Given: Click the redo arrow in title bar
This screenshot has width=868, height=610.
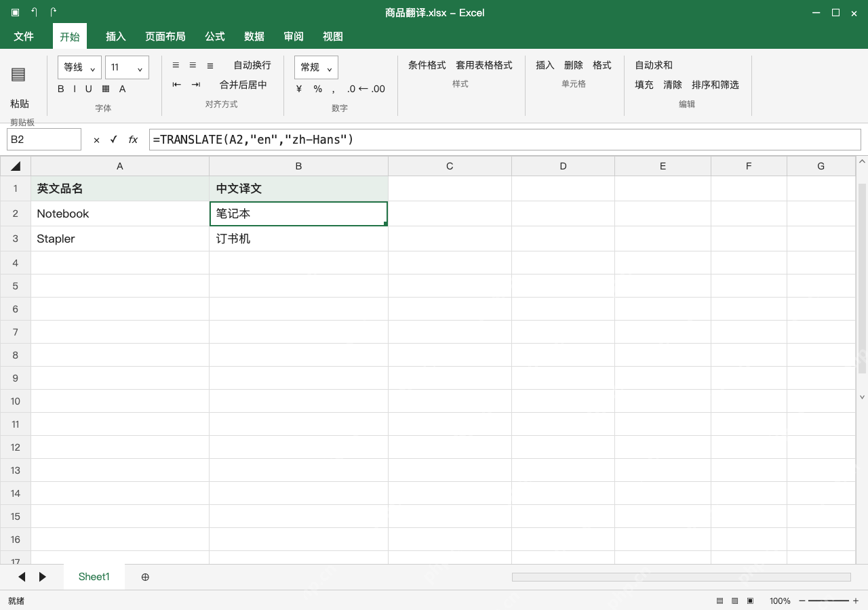Looking at the screenshot, I should (x=53, y=12).
